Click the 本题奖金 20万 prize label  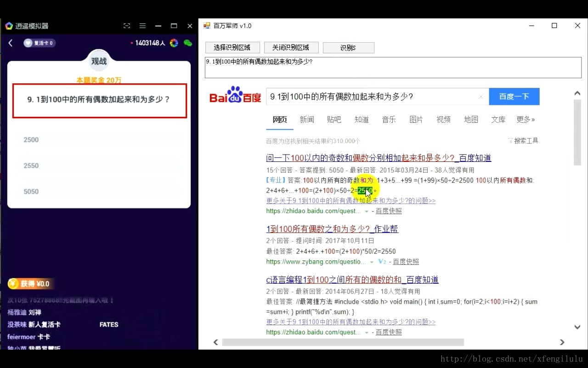pyautogui.click(x=99, y=80)
